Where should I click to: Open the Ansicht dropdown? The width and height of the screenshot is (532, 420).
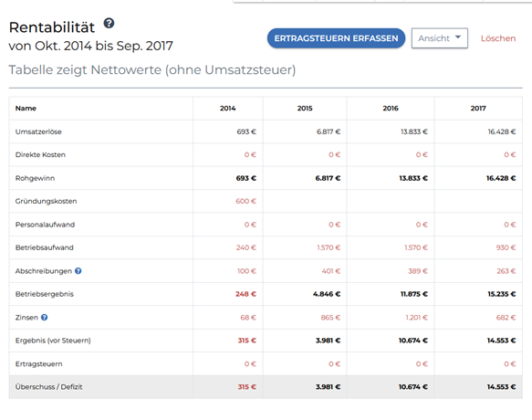point(439,38)
